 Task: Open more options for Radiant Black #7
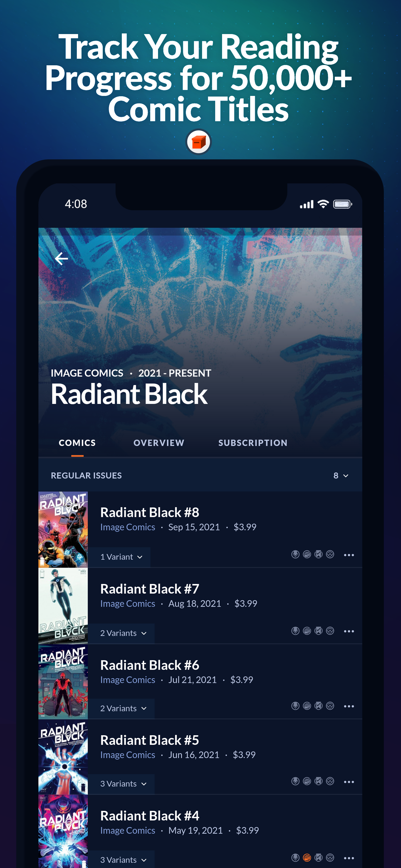click(349, 631)
